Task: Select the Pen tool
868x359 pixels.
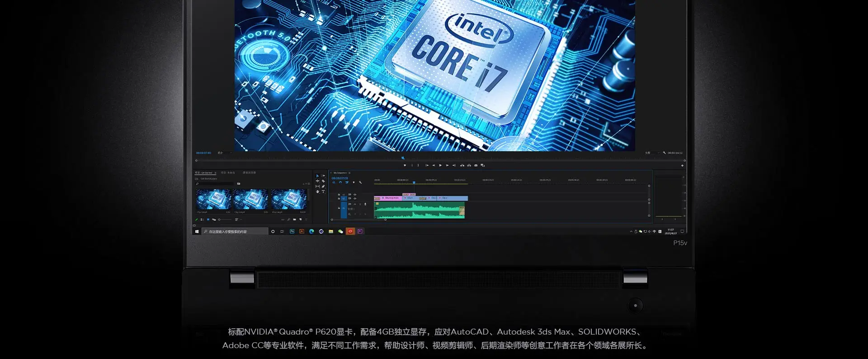Action: tap(323, 186)
